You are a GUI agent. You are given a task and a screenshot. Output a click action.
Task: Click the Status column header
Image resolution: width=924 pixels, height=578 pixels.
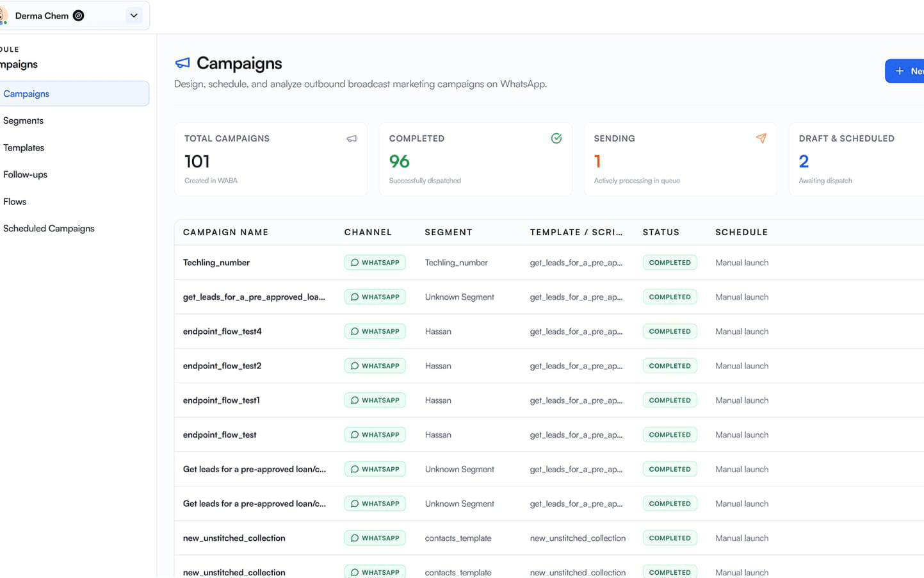click(661, 232)
